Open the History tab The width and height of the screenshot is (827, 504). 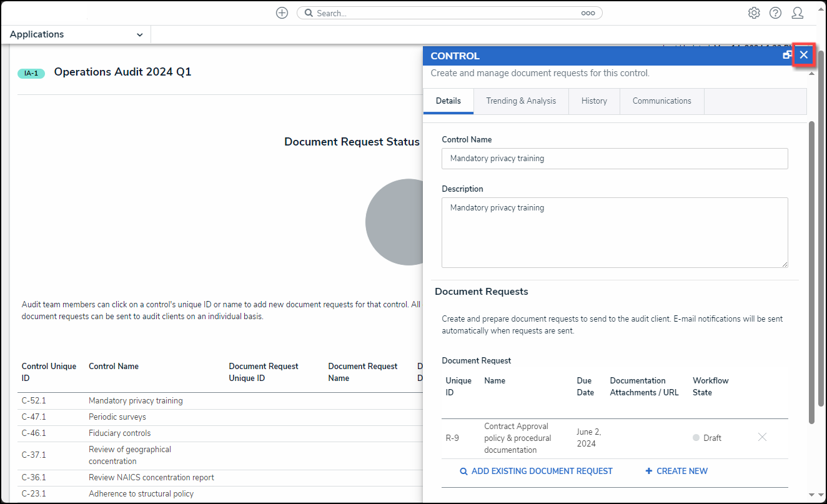[593, 101]
